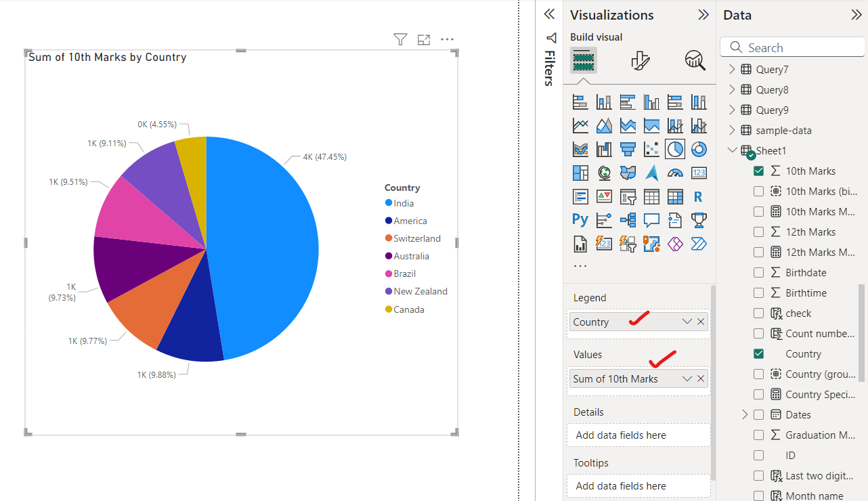Choose the gauge chart visual

674,173
